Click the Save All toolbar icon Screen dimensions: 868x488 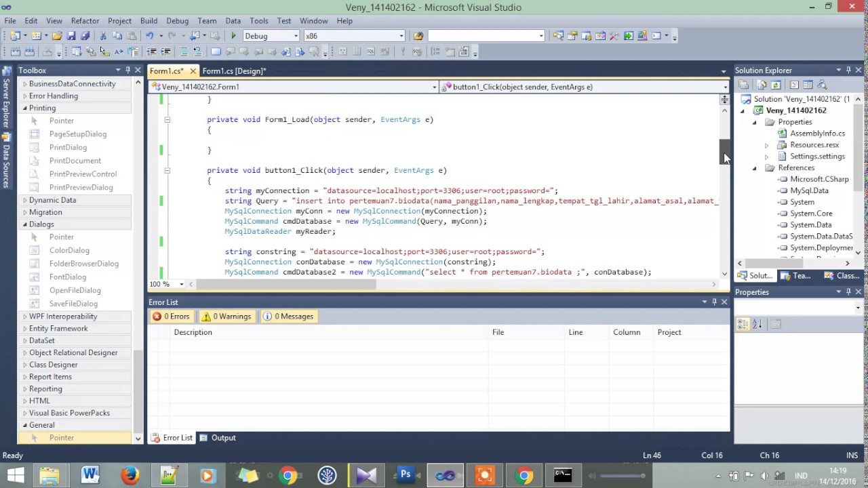pyautogui.click(x=85, y=36)
